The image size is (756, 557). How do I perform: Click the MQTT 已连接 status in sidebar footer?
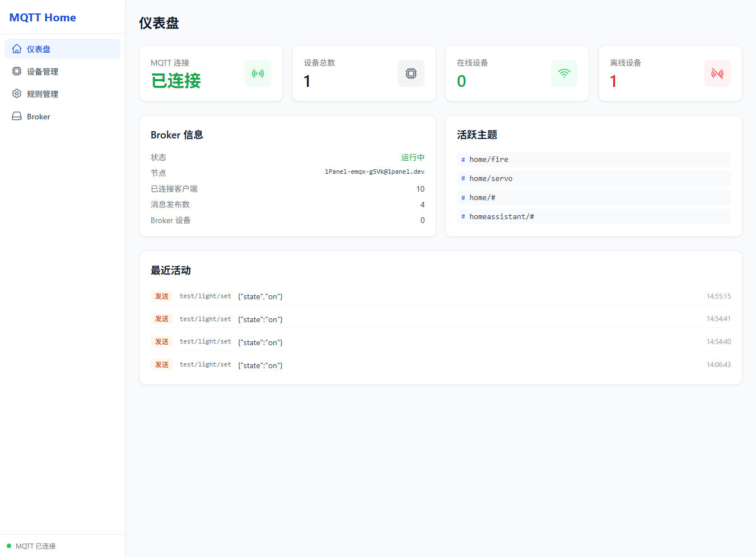click(35, 546)
